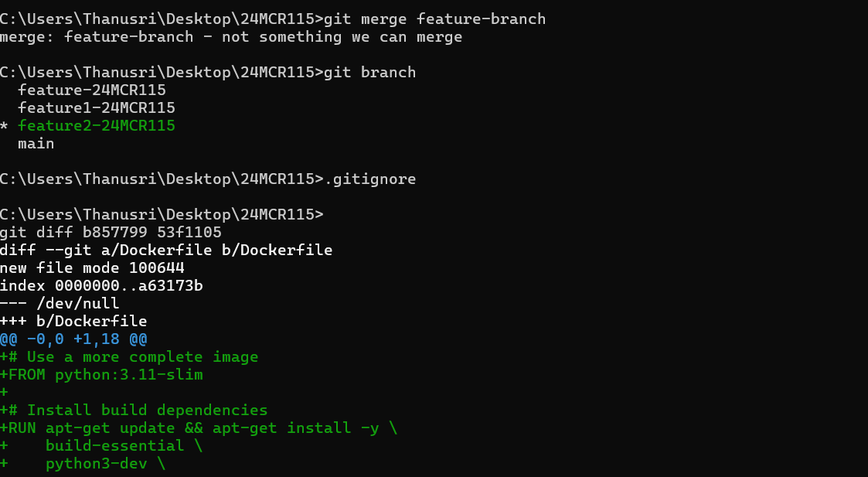Click the 'new file mode 100644' line
This screenshot has width=868, height=477.
(92, 267)
